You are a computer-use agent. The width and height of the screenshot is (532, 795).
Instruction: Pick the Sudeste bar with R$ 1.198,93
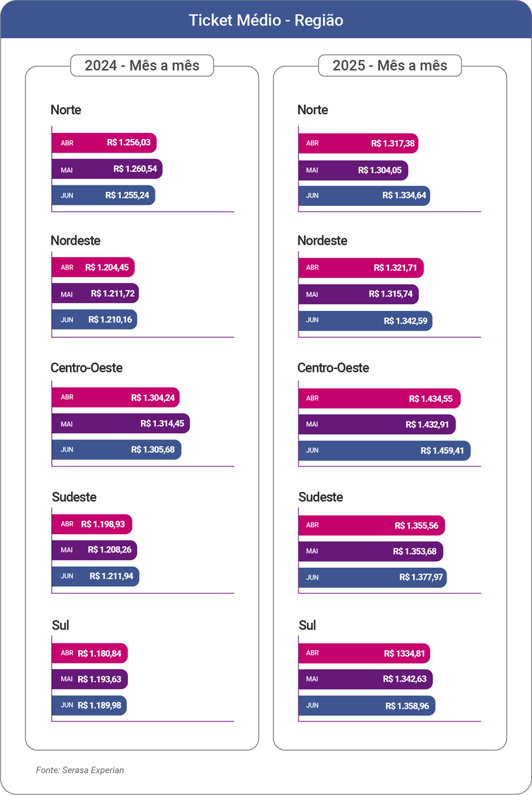[92, 524]
